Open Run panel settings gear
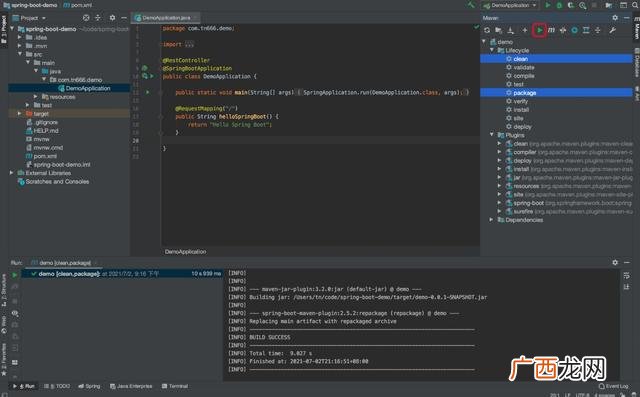Screen dimensions: 640x397 (615, 262)
